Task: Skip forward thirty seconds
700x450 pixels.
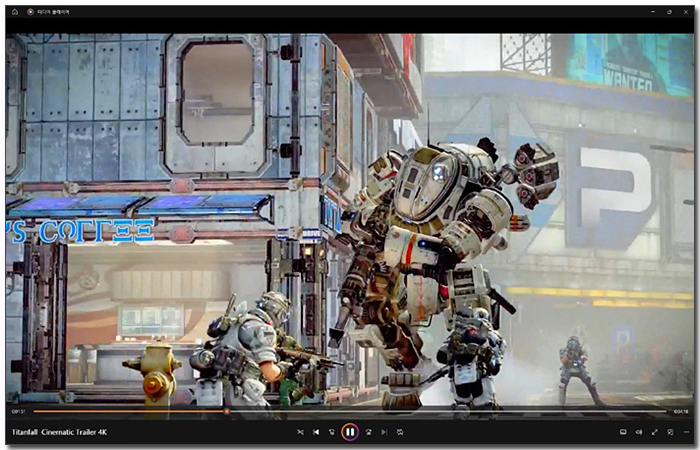Action: tap(369, 432)
